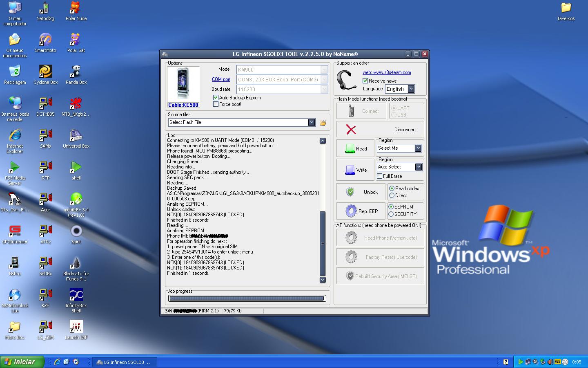Open the Setool2g desktop shortcut
The width and height of the screenshot is (588, 368).
(x=45, y=11)
